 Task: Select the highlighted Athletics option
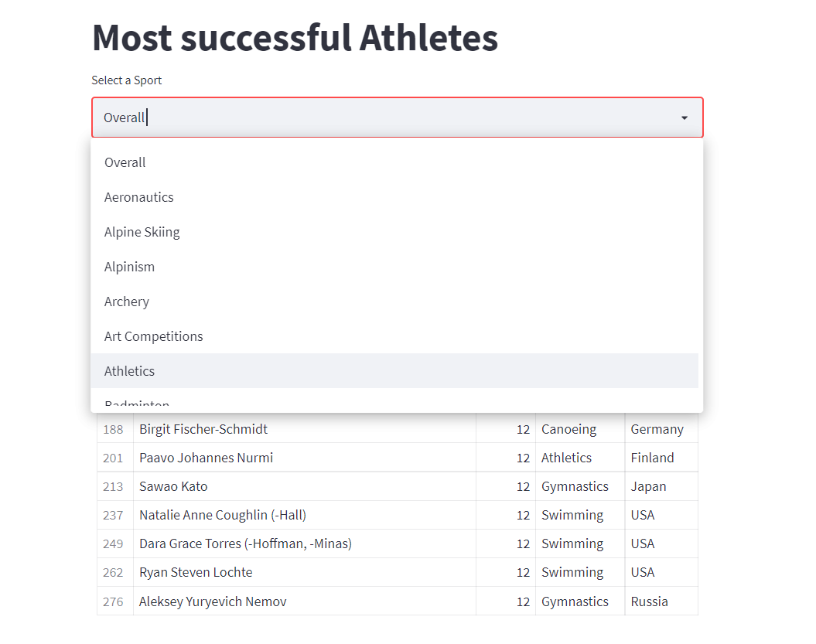129,371
